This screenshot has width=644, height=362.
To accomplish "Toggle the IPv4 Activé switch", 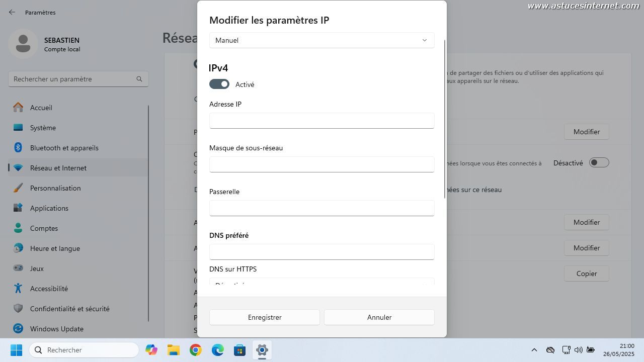I will (x=219, y=84).
